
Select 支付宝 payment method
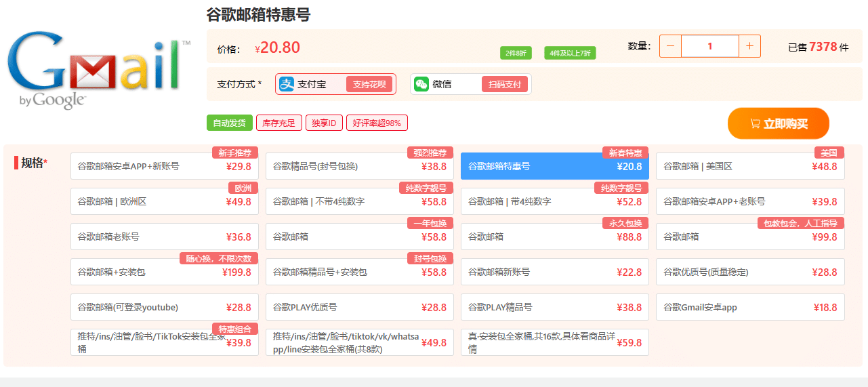[x=335, y=84]
